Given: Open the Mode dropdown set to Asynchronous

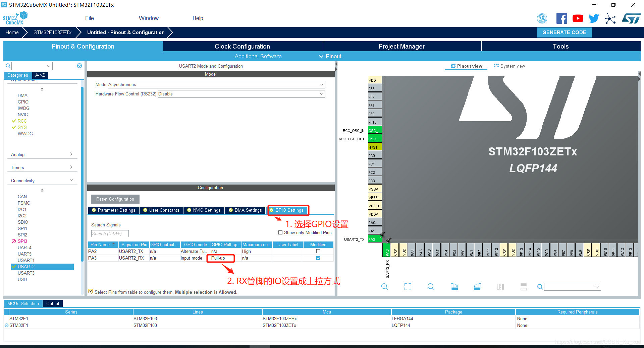Looking at the screenshot, I should pos(216,85).
